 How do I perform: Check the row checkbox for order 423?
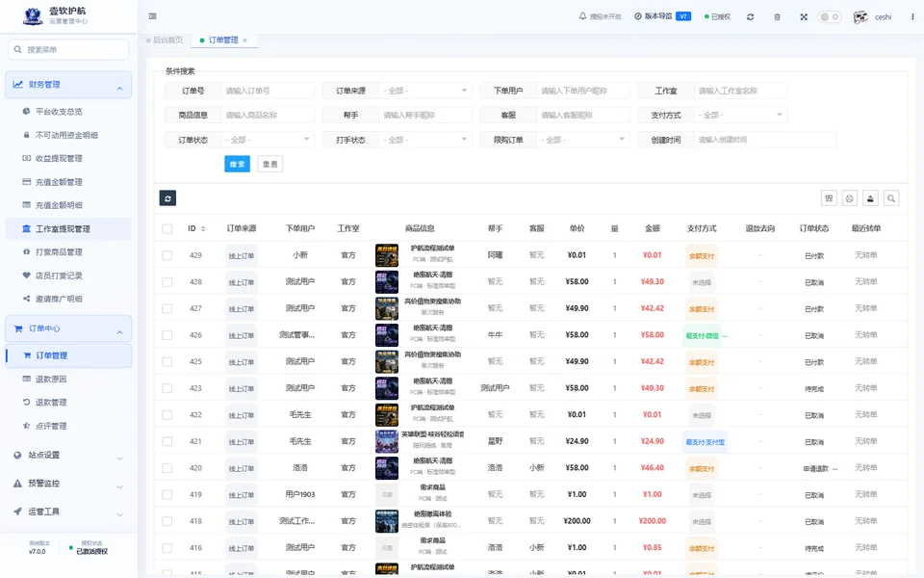pyautogui.click(x=167, y=388)
